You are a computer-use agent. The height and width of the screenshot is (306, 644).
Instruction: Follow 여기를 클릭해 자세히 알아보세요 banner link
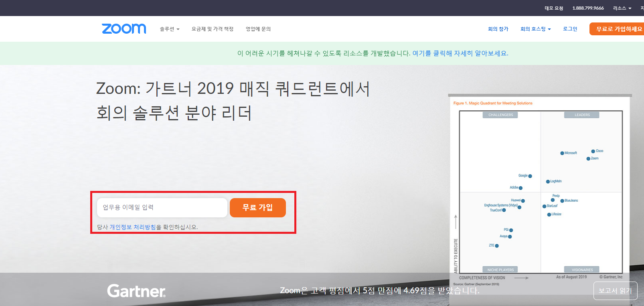click(460, 53)
